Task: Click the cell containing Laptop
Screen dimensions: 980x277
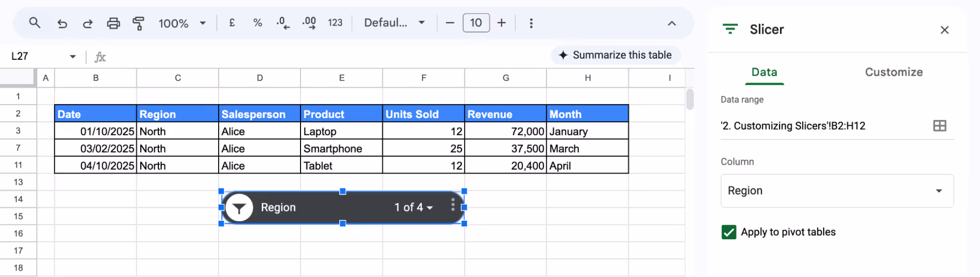Action: pyautogui.click(x=342, y=131)
